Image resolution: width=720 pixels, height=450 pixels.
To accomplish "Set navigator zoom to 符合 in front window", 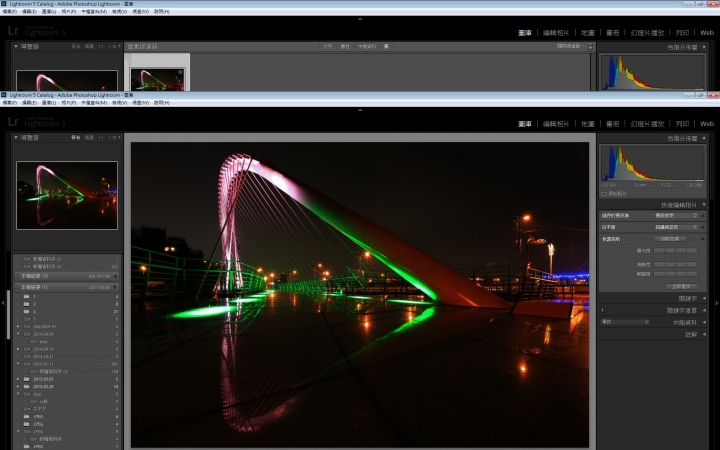I will tap(75, 137).
